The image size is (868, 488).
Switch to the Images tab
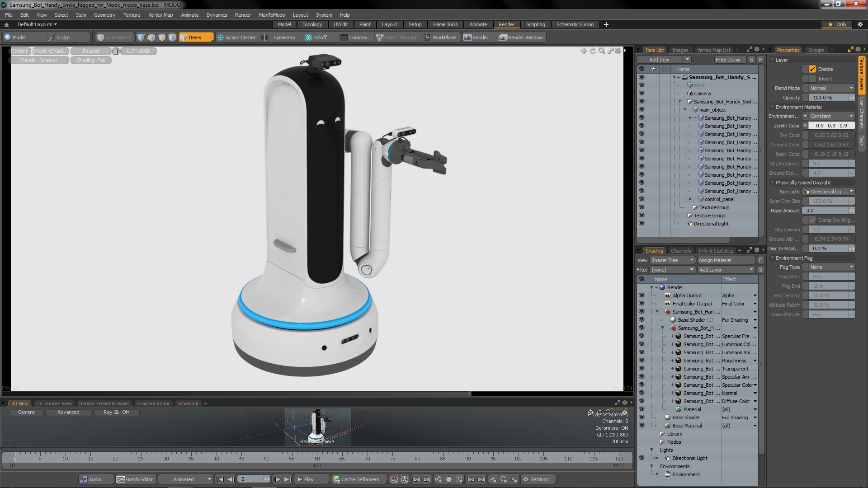click(x=679, y=50)
